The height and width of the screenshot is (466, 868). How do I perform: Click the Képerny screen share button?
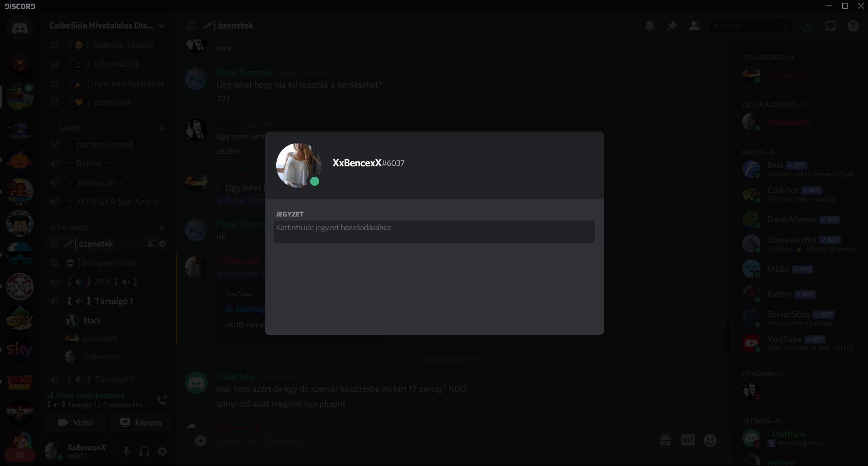point(141,423)
